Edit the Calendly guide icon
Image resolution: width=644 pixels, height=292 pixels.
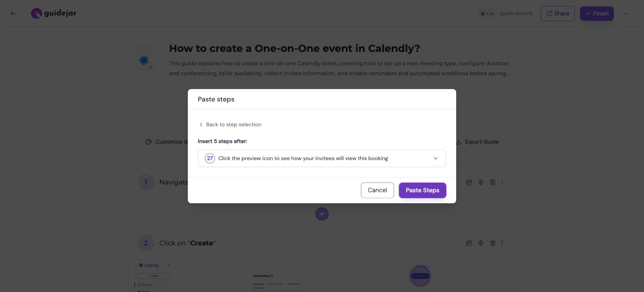151,67
